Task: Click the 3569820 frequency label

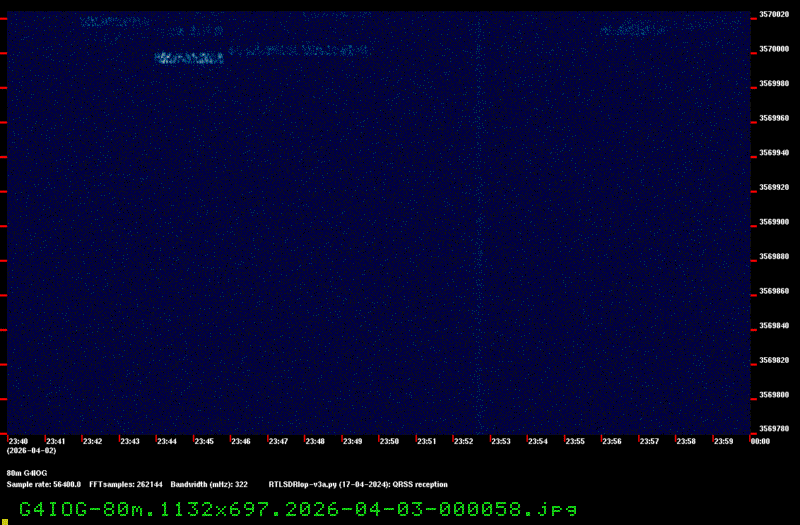Action: point(774,360)
